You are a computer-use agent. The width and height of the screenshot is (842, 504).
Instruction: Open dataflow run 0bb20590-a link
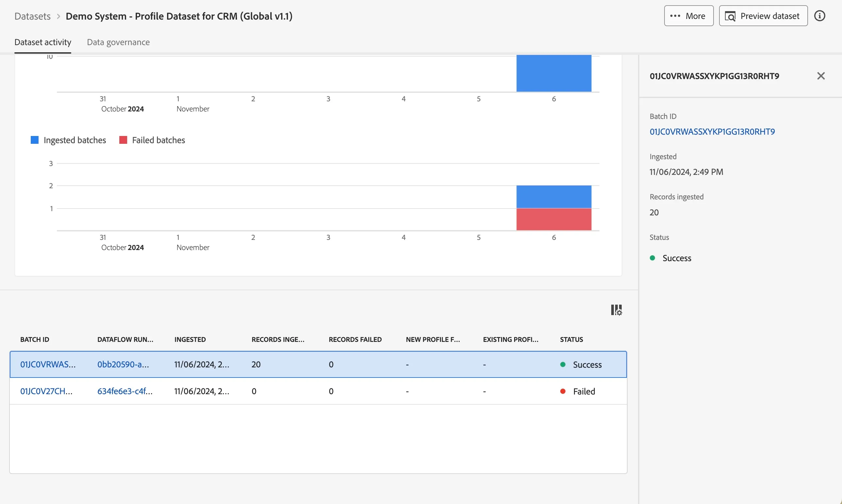[x=123, y=364]
